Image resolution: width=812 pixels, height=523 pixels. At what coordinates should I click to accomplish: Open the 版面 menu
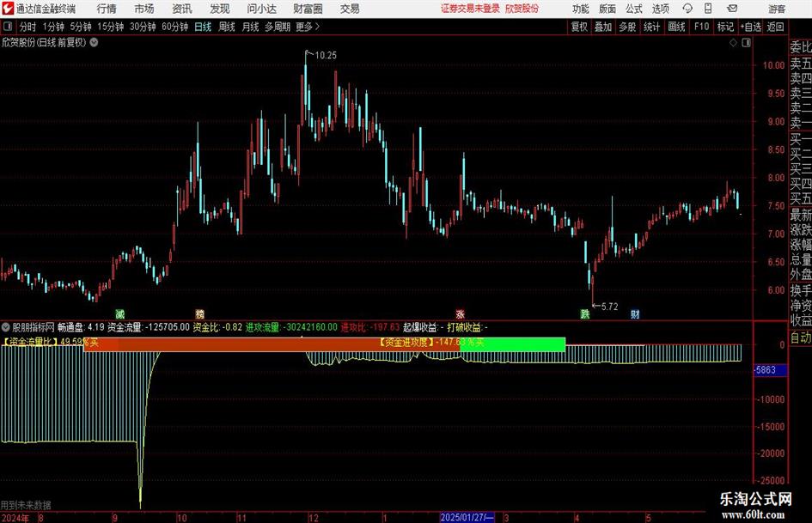tap(607, 9)
